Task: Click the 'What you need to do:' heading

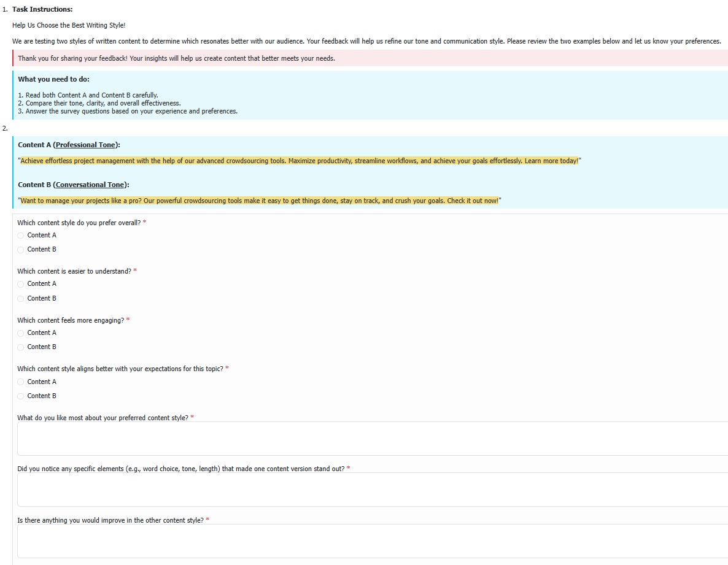Action: (x=53, y=79)
